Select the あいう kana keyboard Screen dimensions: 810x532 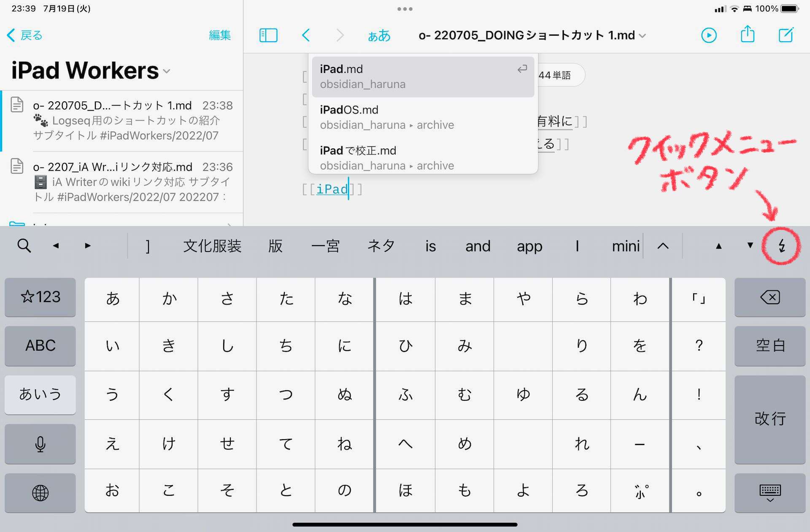40,394
